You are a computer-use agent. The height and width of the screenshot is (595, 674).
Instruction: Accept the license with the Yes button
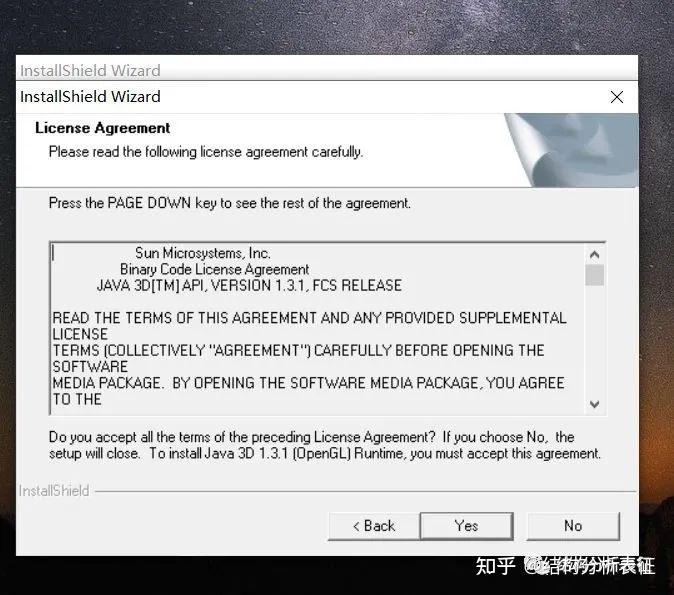coord(466,526)
